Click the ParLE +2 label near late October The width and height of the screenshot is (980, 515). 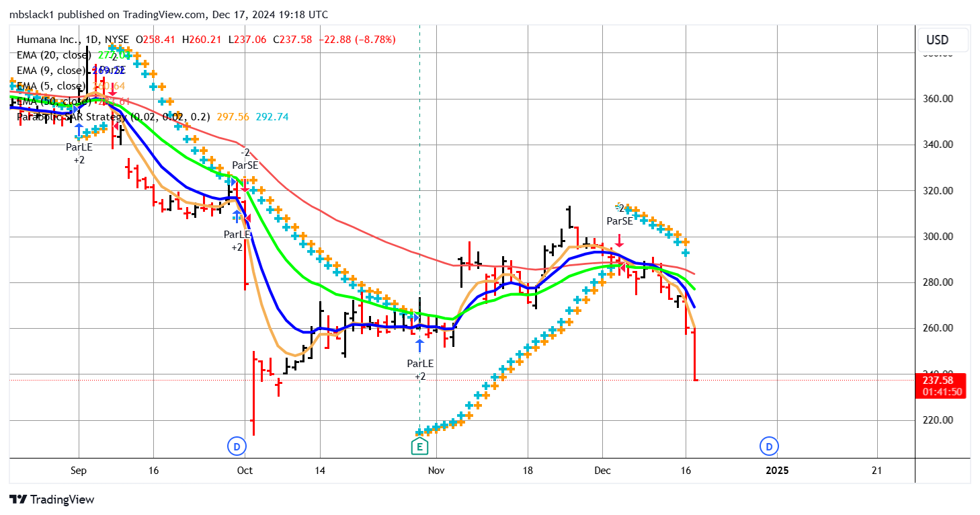[420, 370]
